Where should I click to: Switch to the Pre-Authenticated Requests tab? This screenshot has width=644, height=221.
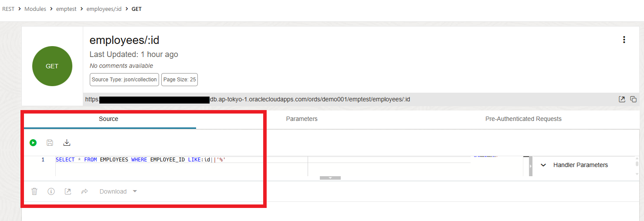pos(523,119)
